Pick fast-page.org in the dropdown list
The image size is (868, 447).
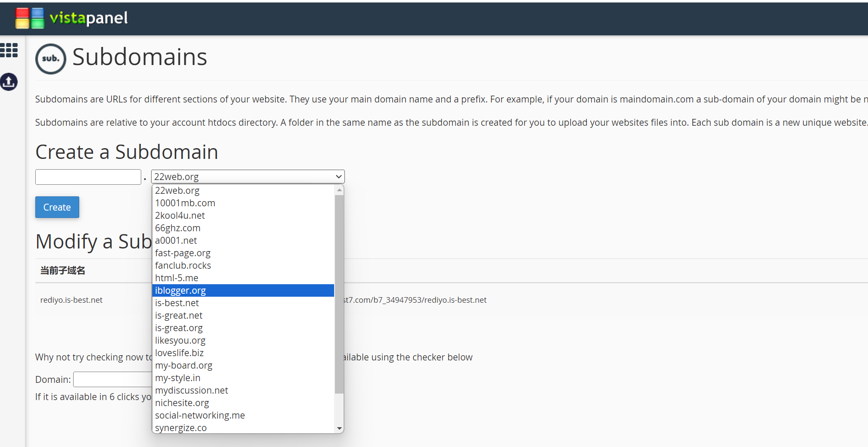coord(243,253)
